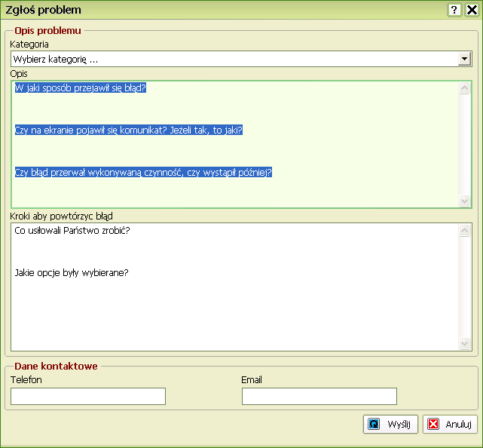The width and height of the screenshot is (483, 448).
Task: Click the "Telefon" label
Action: pyautogui.click(x=26, y=380)
